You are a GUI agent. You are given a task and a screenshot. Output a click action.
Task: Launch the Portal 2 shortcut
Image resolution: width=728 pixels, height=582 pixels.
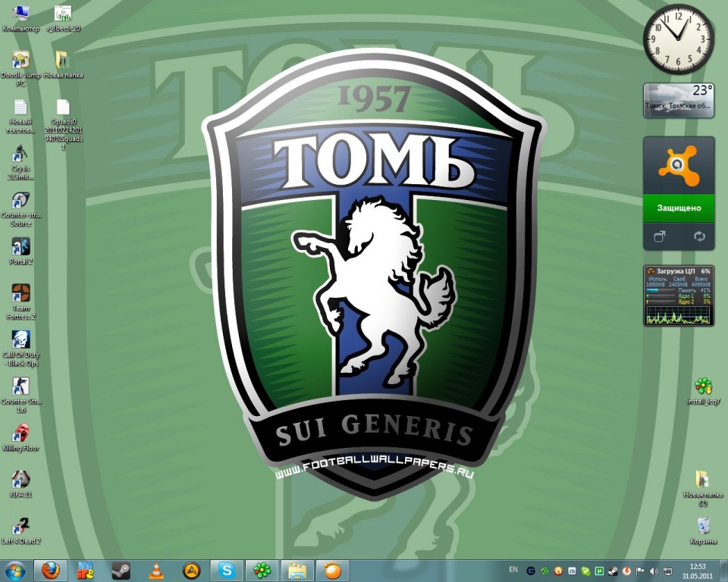21,251
